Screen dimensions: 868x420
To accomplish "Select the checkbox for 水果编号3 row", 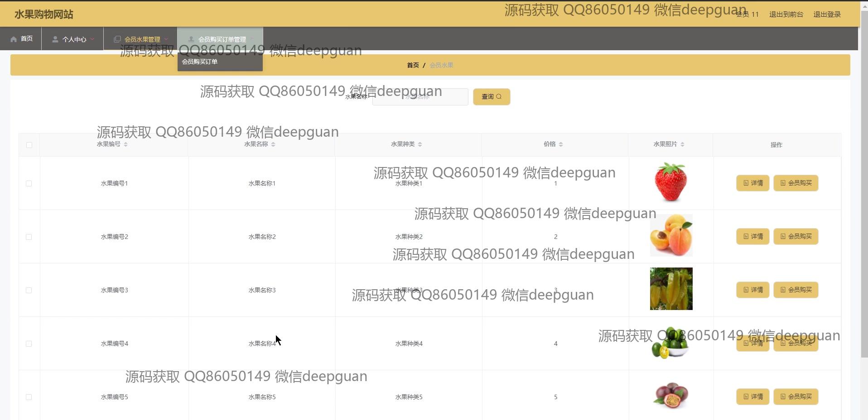I will (29, 290).
